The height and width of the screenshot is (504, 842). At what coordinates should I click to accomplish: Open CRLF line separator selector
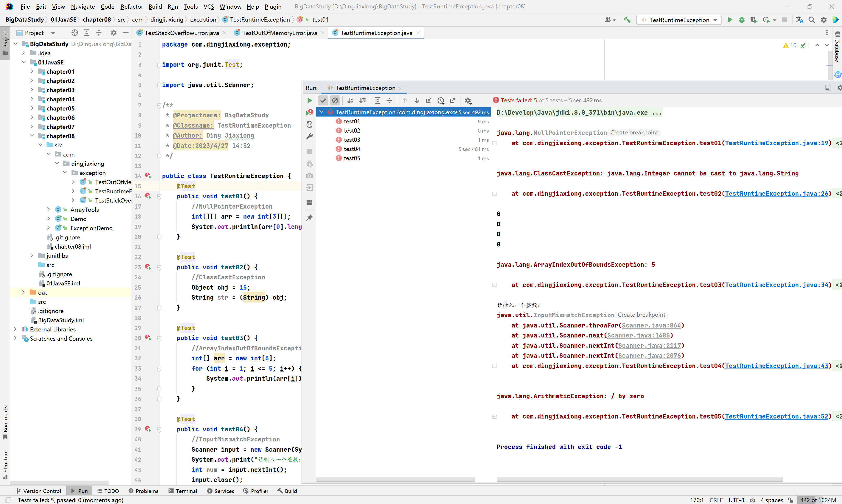pos(716,500)
